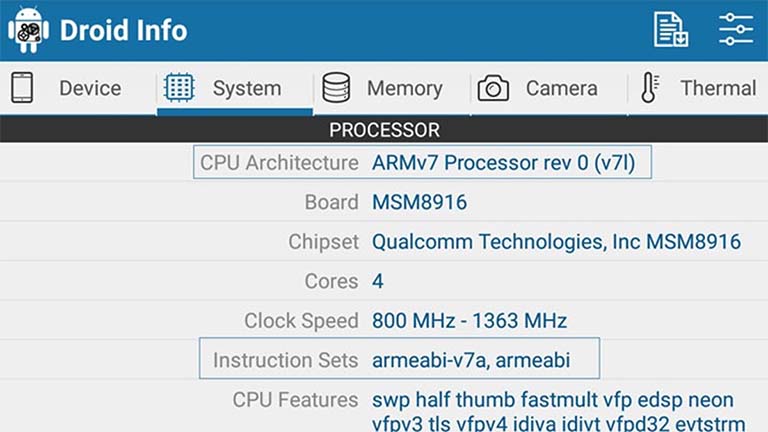The width and height of the screenshot is (768, 432).
Task: Select the Qualcomm Technologies chipset value
Action: pos(556,242)
